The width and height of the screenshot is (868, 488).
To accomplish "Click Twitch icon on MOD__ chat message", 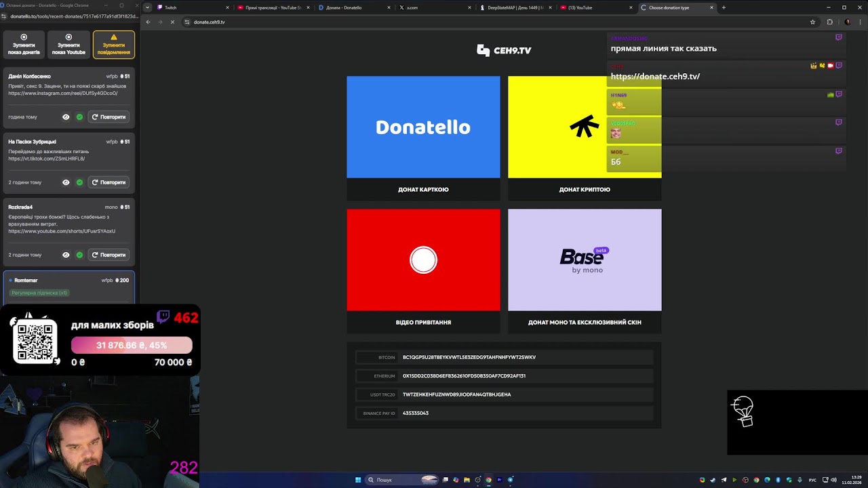I will click(839, 151).
